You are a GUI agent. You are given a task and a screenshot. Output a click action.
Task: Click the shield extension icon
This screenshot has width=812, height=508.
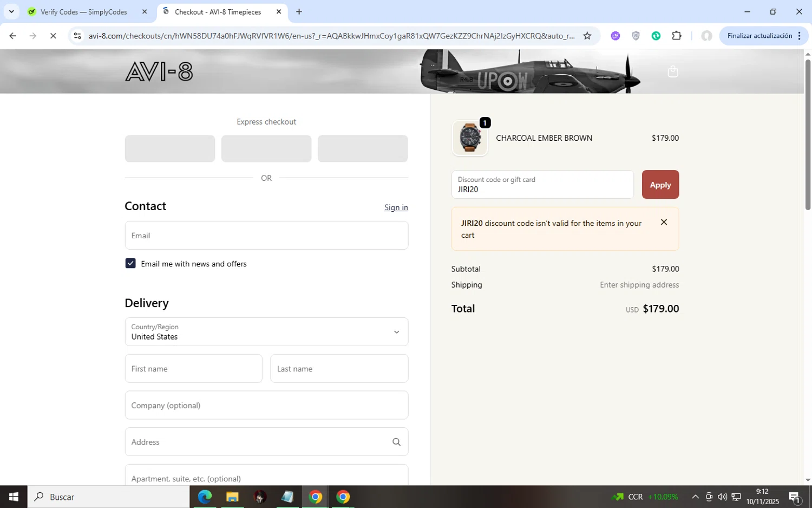(x=636, y=36)
